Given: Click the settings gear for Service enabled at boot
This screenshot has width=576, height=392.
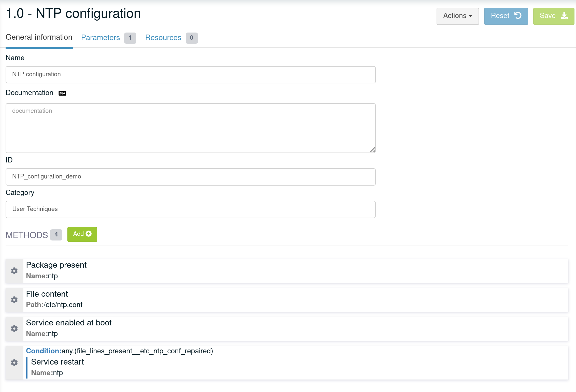Looking at the screenshot, I should 14,328.
